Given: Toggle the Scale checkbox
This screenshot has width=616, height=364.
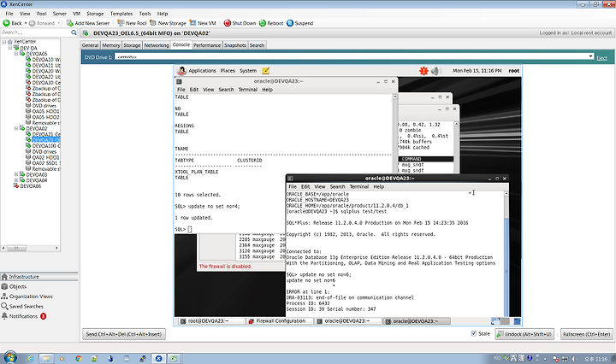Looking at the screenshot, I should 474,333.
